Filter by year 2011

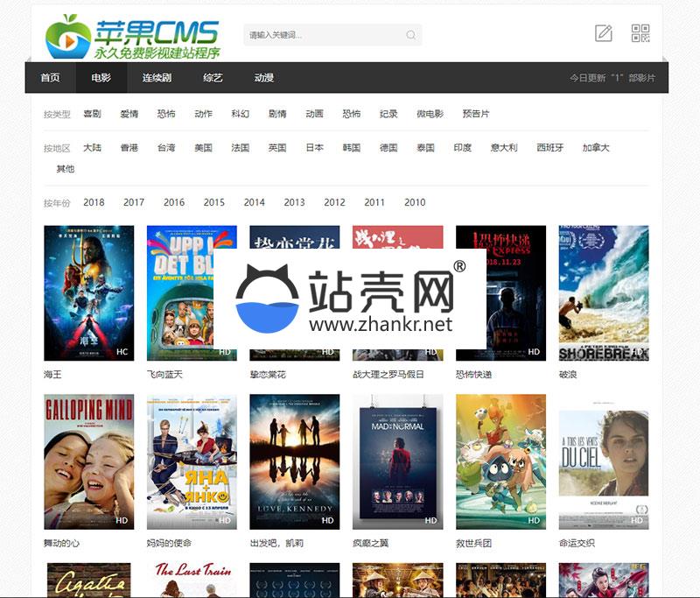[x=374, y=202]
